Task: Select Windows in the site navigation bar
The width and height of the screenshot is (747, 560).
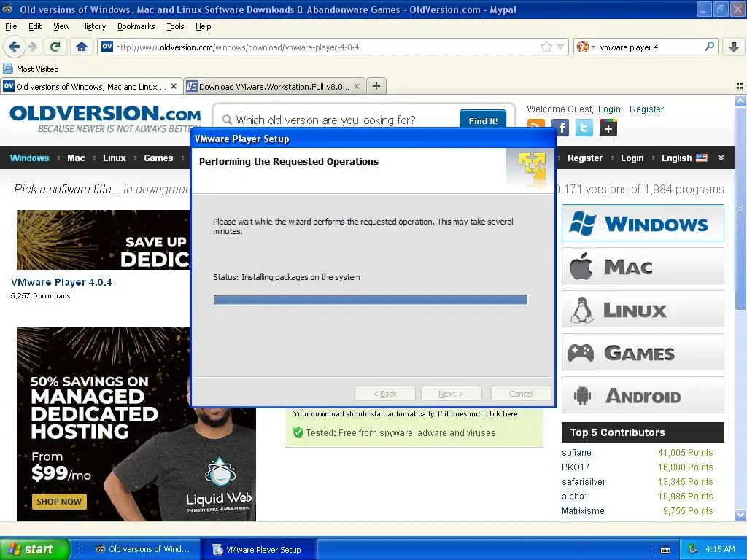Action: click(29, 158)
